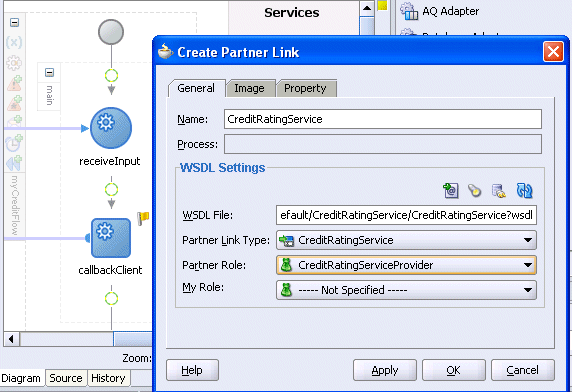Click the OK button
572x392 pixels.
pyautogui.click(x=454, y=370)
